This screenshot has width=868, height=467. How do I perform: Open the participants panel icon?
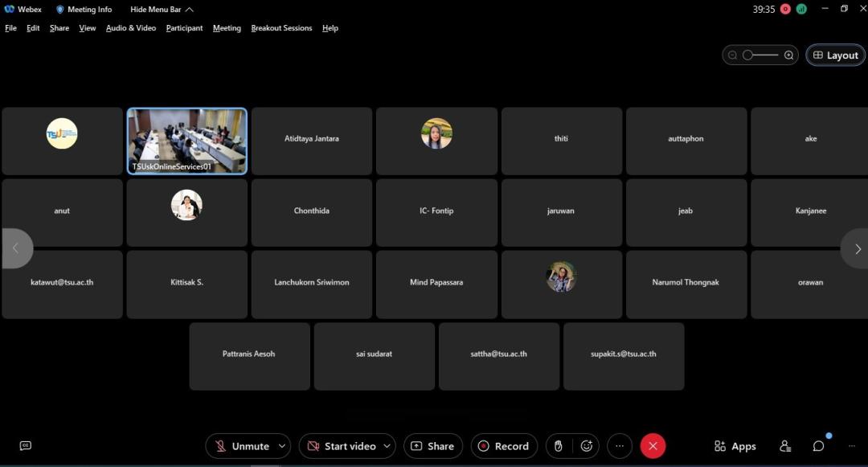coord(785,446)
